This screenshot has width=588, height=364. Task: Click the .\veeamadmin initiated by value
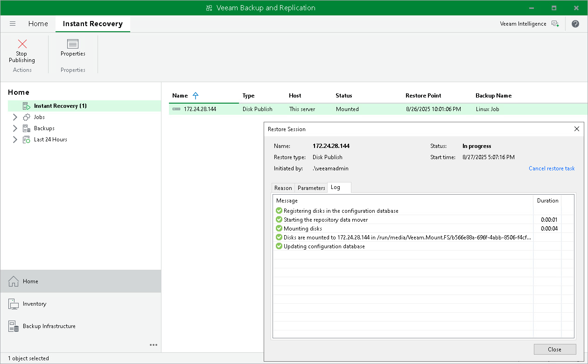(330, 168)
